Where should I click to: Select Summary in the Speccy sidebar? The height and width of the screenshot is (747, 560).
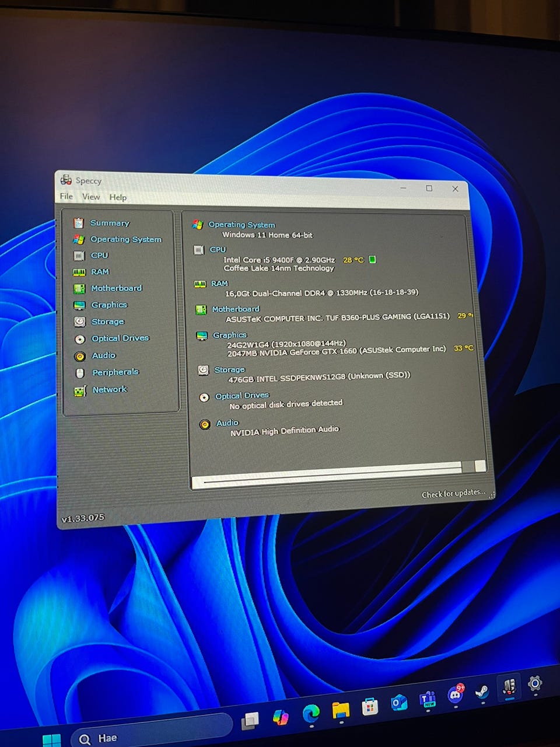tap(110, 223)
